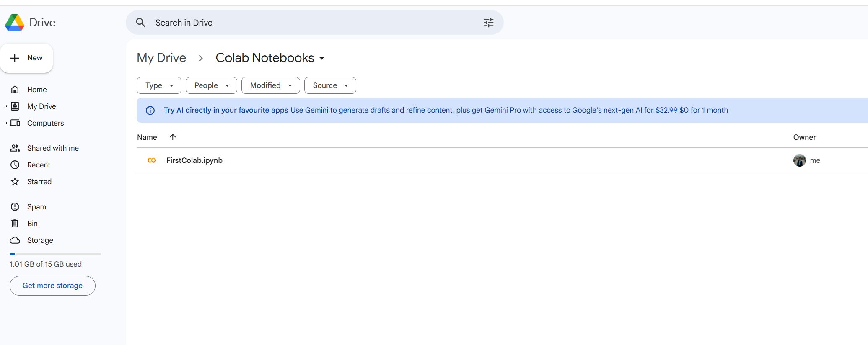Click the My Drive sidebar icon
Image resolution: width=868 pixels, height=345 pixels.
tap(15, 106)
